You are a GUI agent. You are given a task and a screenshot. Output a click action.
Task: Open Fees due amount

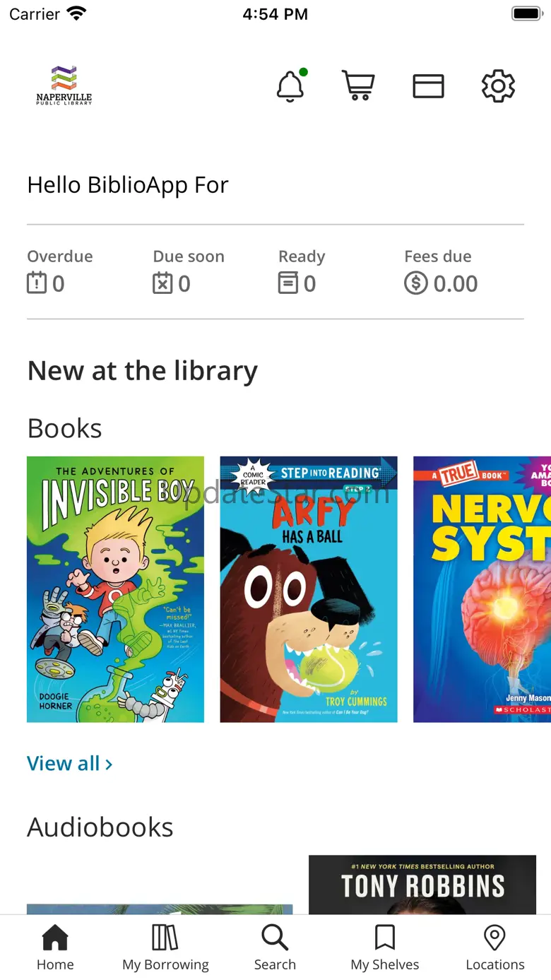(x=441, y=271)
